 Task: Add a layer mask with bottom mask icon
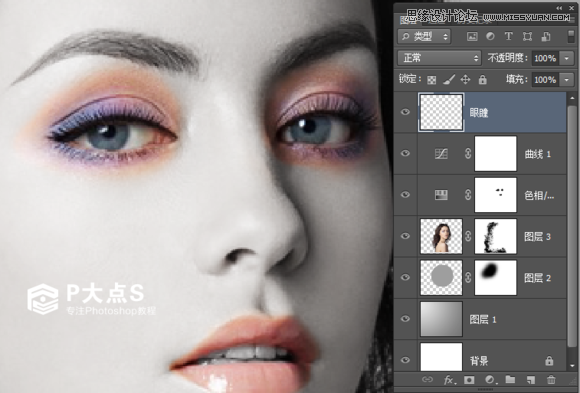pyautogui.click(x=469, y=380)
